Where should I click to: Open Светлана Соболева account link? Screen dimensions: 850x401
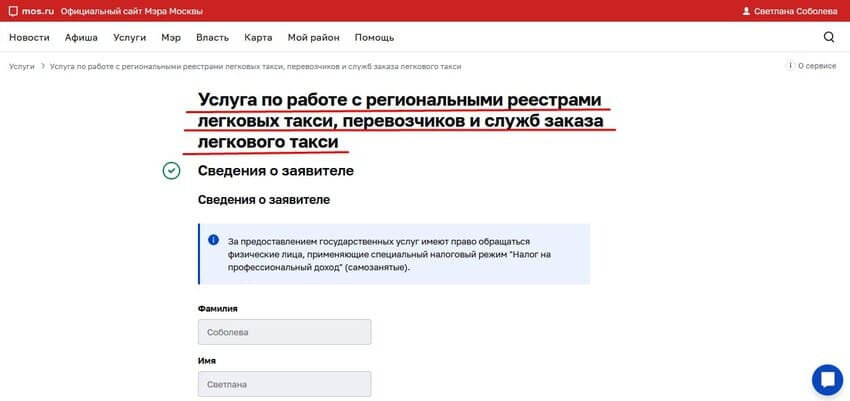click(796, 11)
